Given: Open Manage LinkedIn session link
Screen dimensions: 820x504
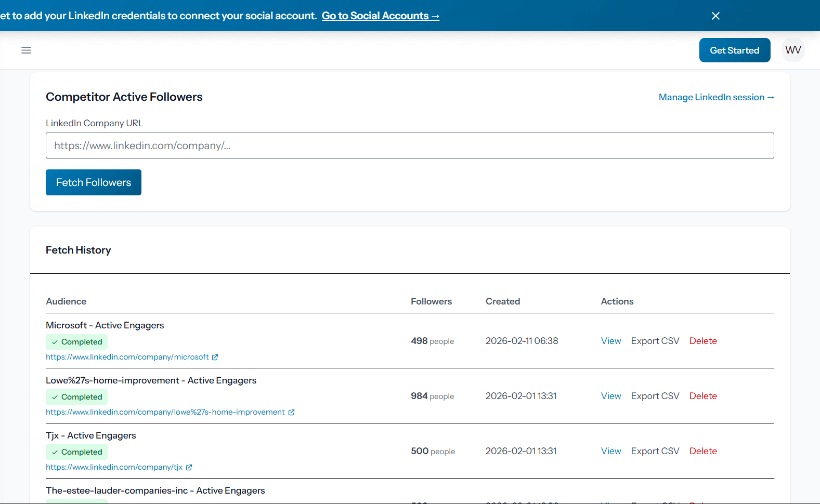Looking at the screenshot, I should click(x=716, y=97).
